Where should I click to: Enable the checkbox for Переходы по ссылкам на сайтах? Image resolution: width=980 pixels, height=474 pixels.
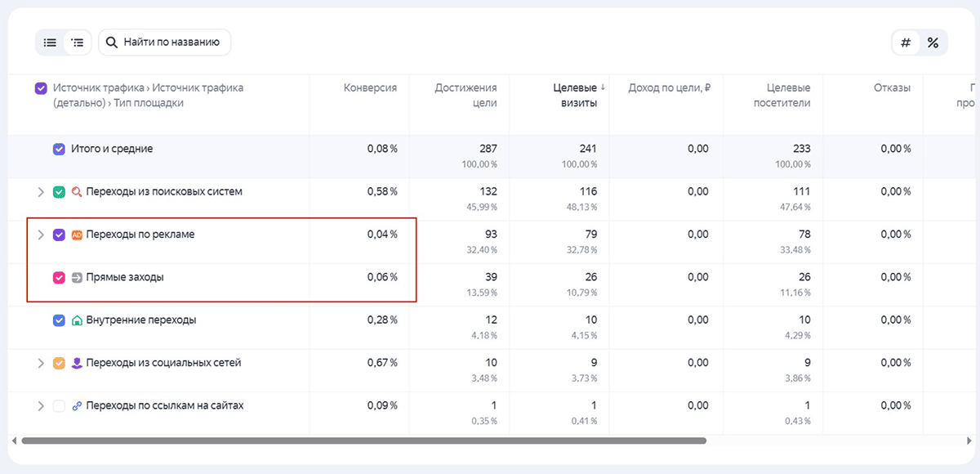coord(59,405)
